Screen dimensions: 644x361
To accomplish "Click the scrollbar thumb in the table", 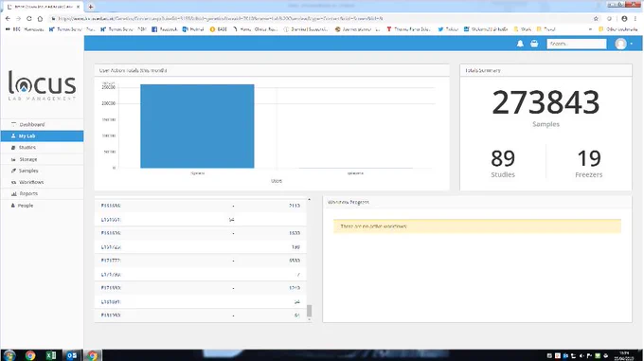I will click(310, 311).
